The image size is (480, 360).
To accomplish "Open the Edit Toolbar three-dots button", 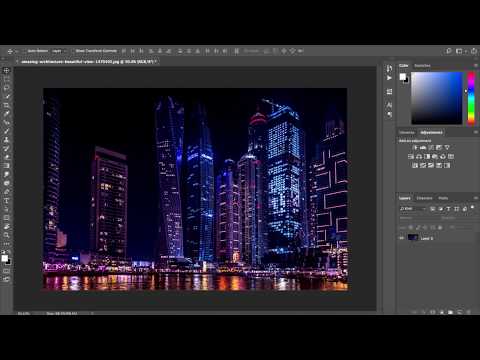I will (x=6, y=244).
